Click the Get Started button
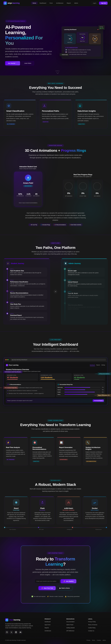This screenshot has height=644, width=111. 13,63
